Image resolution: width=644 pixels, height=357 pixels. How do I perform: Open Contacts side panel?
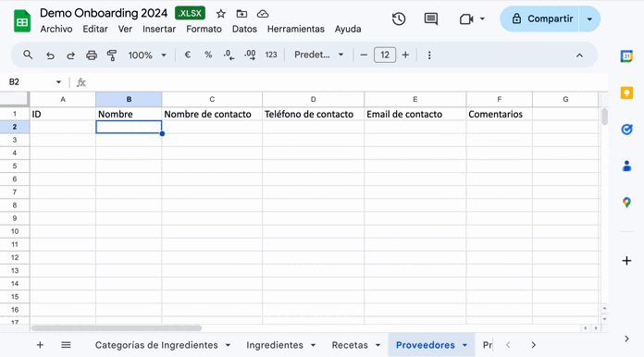[x=626, y=166]
